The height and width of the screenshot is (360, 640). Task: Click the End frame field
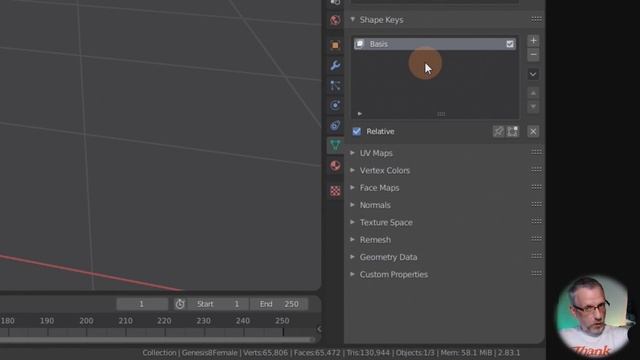279,304
